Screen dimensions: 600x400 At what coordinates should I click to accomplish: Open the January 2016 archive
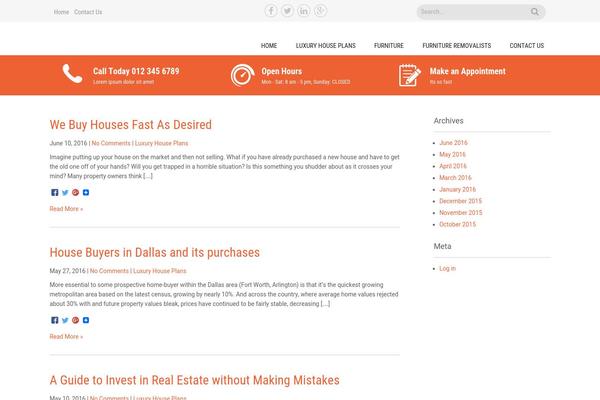(457, 189)
